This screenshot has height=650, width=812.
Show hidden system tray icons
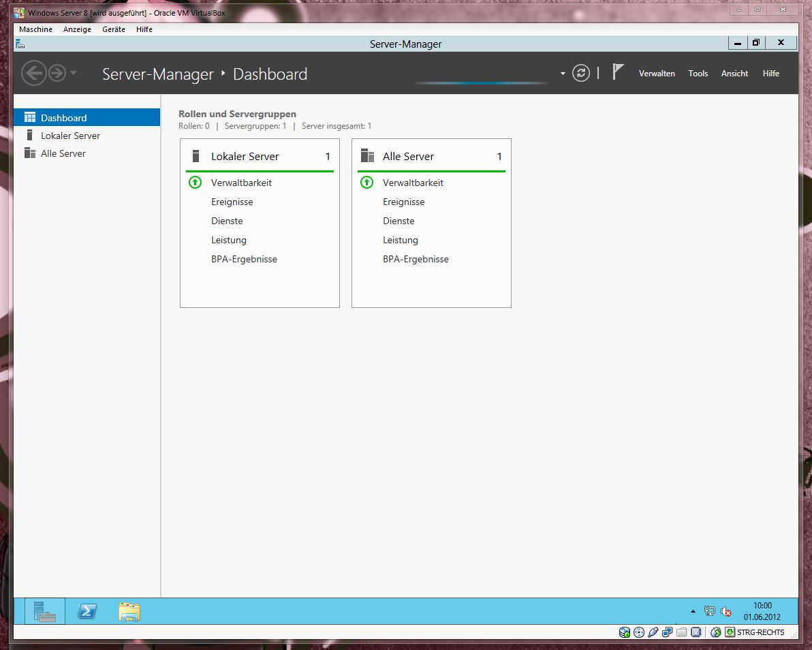693,612
